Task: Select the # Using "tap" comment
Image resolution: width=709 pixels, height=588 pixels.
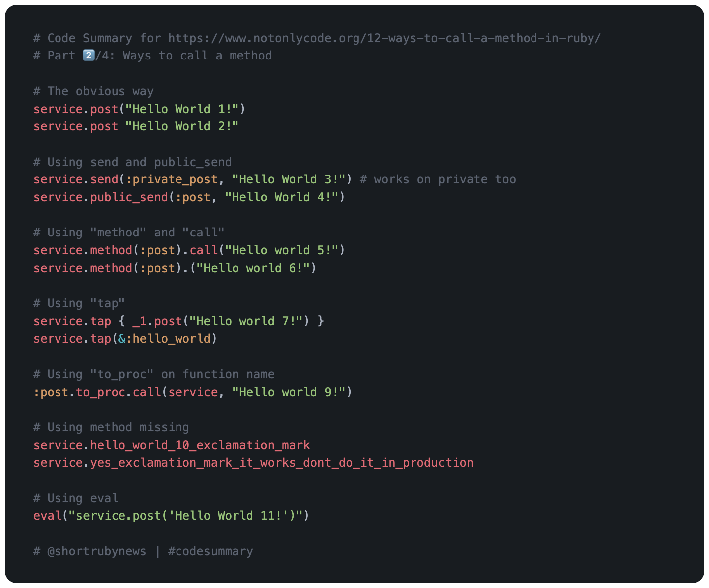Action: 78,303
